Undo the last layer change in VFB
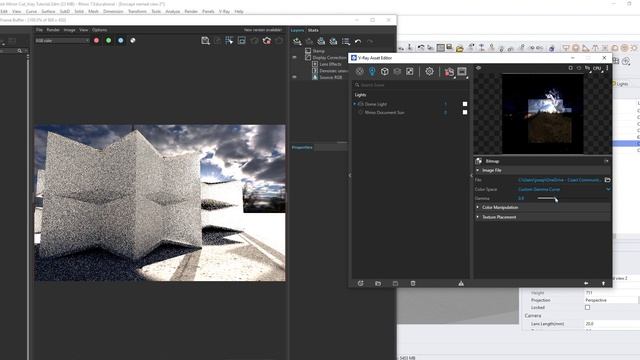 coord(358,41)
